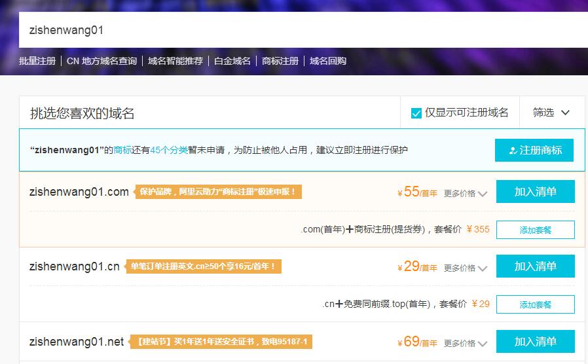Go to 域名智能推荐
The image size is (588, 364).
(175, 61)
